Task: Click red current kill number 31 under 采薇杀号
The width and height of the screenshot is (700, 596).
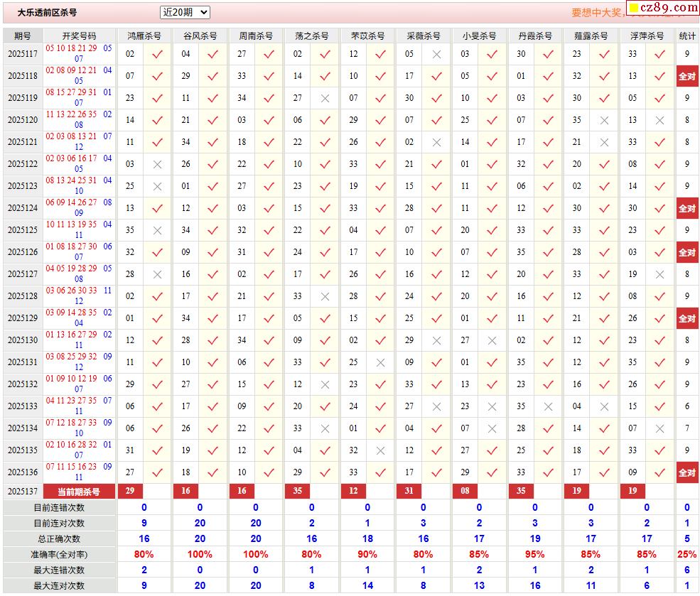Action: coord(409,491)
